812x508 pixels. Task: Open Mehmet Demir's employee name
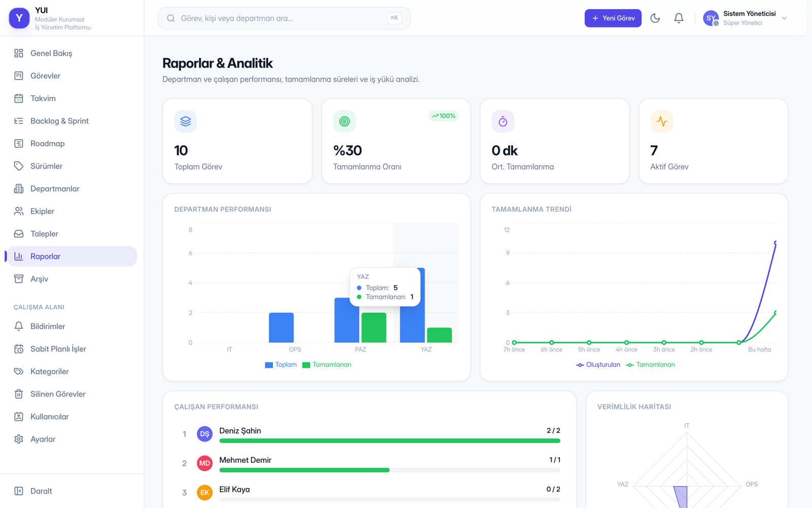(x=245, y=460)
